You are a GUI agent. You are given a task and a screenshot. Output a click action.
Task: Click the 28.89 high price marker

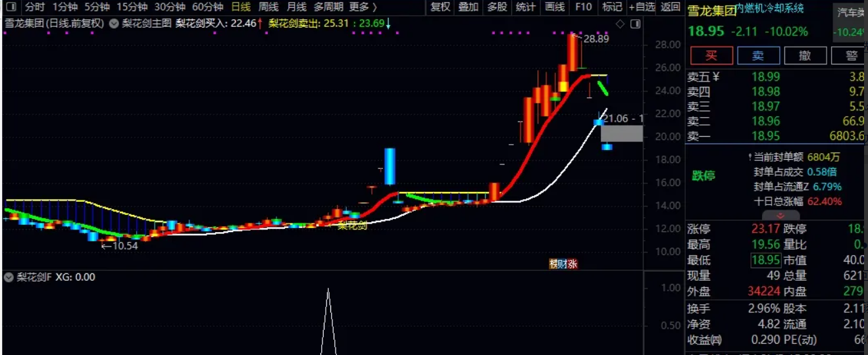point(596,39)
